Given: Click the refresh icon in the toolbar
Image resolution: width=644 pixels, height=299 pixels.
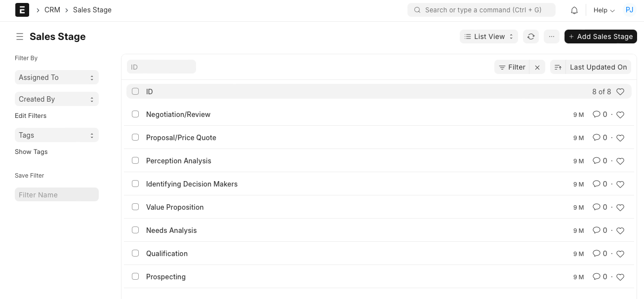Looking at the screenshot, I should pos(531,36).
